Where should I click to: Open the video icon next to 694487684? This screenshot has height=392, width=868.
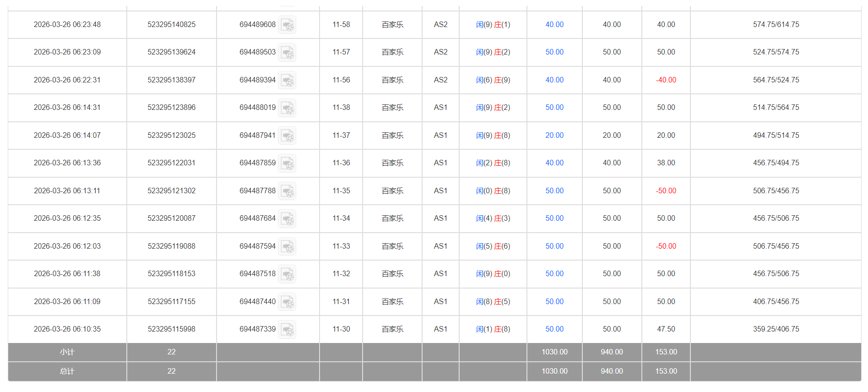tap(287, 218)
